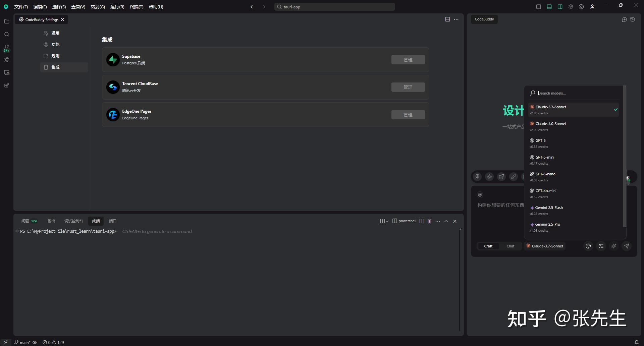Click the 管理 button for Supabase
The image size is (644, 346).
coord(408,59)
